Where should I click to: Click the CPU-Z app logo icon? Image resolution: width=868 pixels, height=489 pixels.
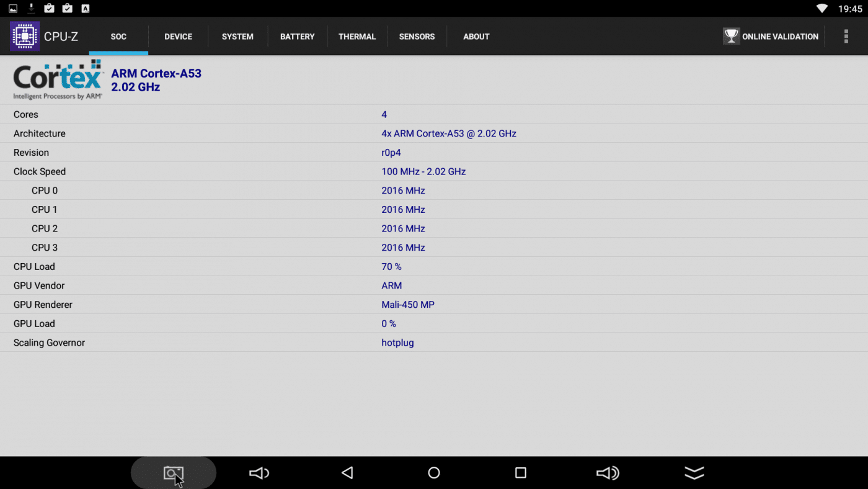[25, 37]
